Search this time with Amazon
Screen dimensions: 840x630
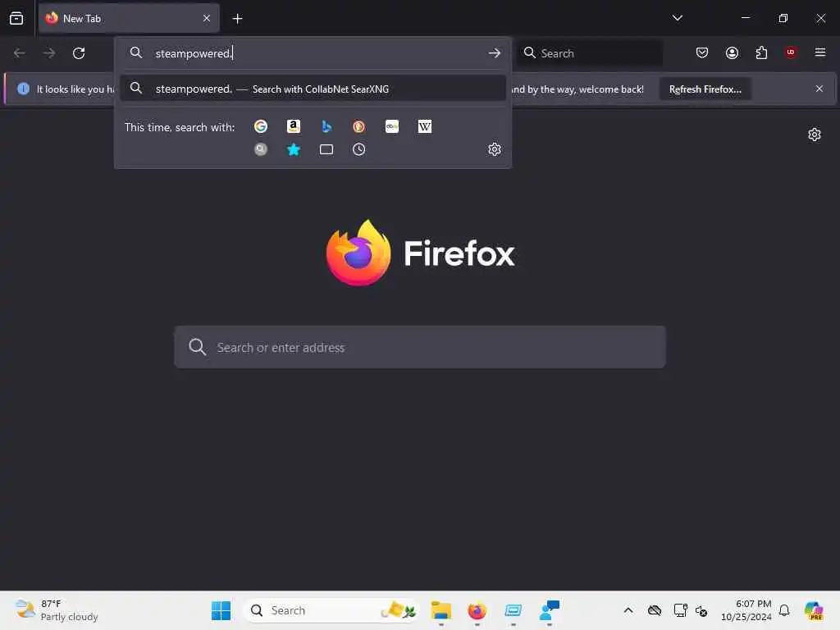294,126
